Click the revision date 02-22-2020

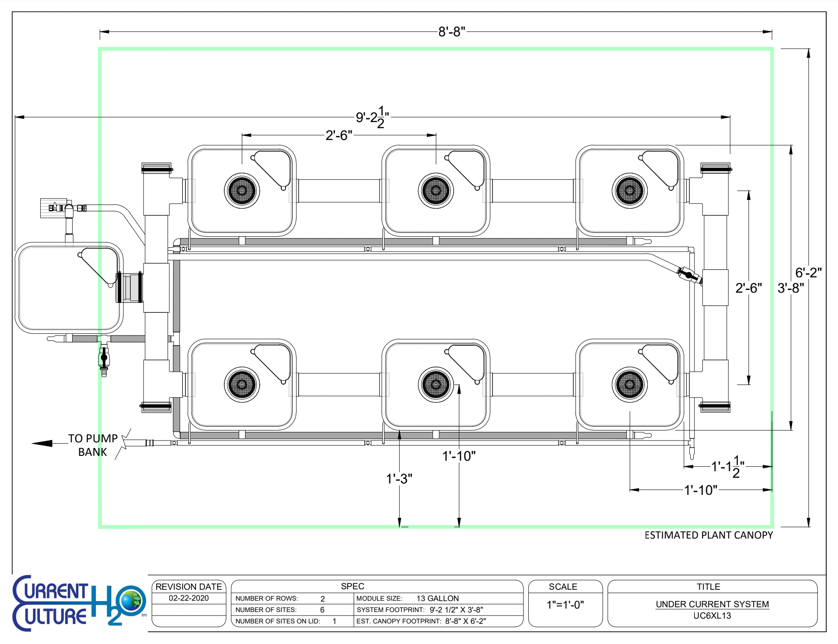tap(189, 598)
